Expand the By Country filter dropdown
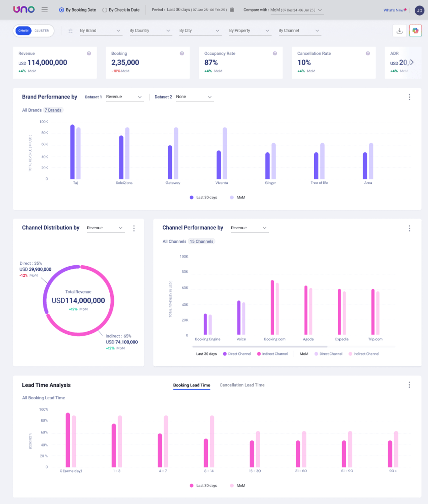This screenshot has width=428, height=504. 150,31
